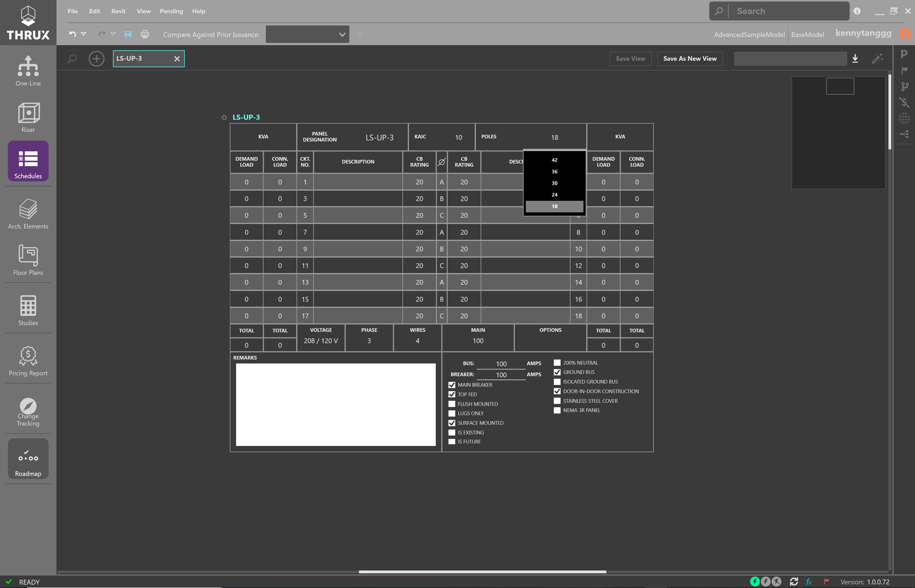Click the grid icon in right sidebar

coord(904,118)
